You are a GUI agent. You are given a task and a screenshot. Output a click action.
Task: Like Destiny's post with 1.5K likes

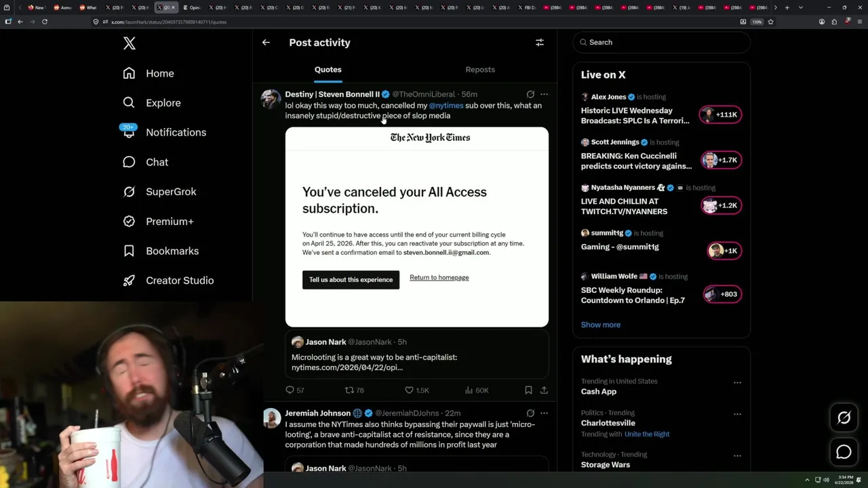point(416,390)
